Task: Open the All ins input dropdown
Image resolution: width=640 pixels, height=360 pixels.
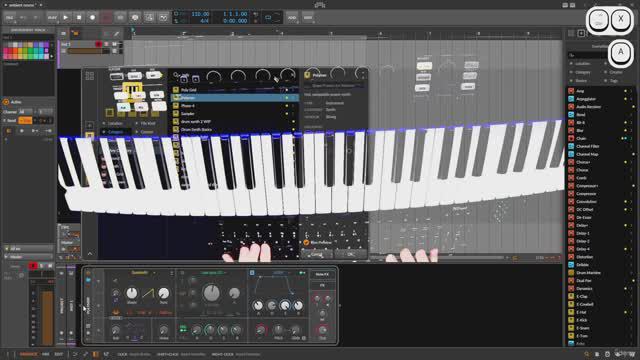Action: [28, 248]
